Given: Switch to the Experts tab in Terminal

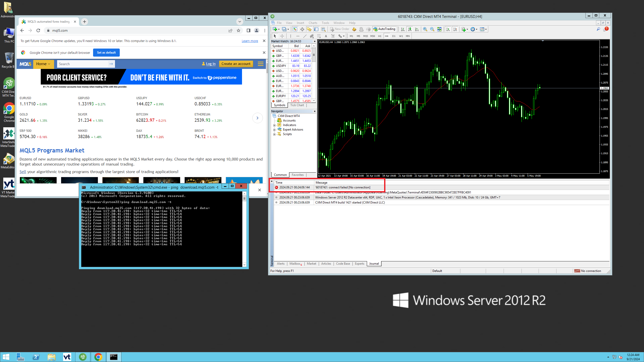Looking at the screenshot, I should tap(359, 264).
